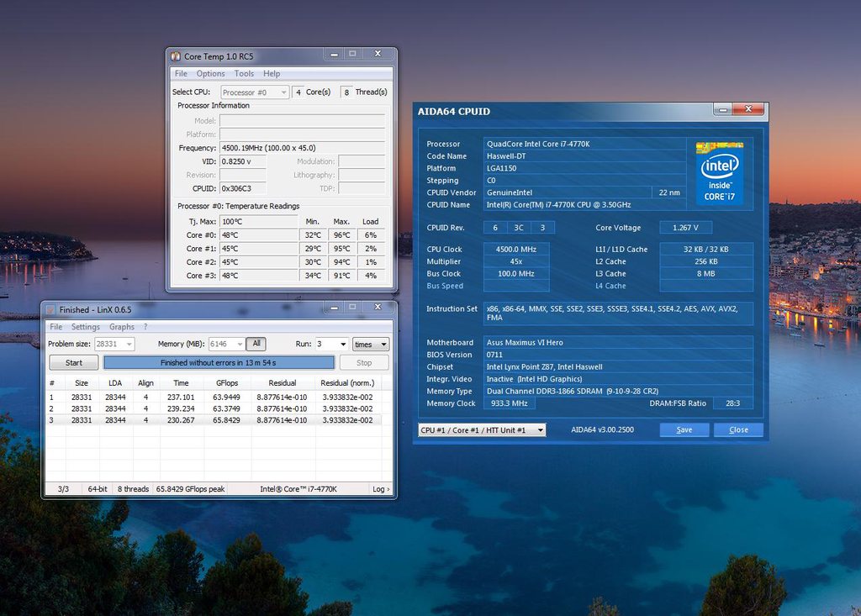Viewport: 861px width, 616px height.
Task: Minimize the AIDA64 CPUID window
Action: [722, 110]
